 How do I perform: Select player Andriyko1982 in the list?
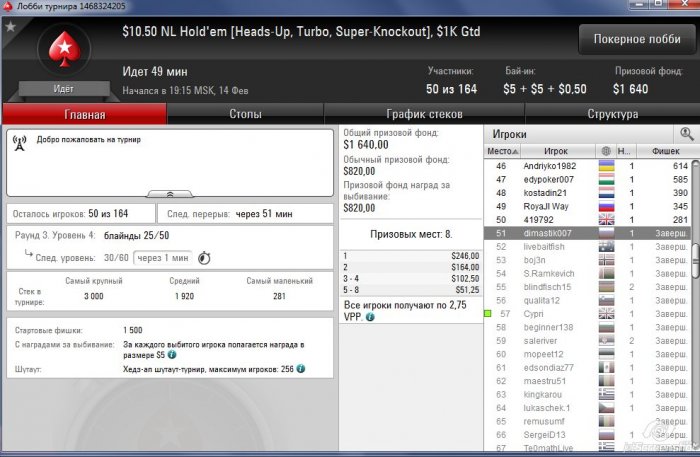pos(587,166)
